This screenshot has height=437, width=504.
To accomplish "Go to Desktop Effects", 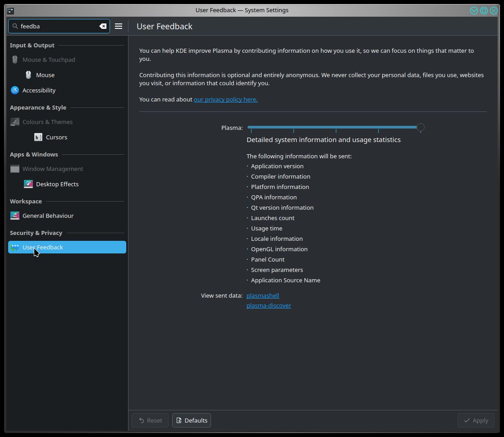I will coord(67,184).
